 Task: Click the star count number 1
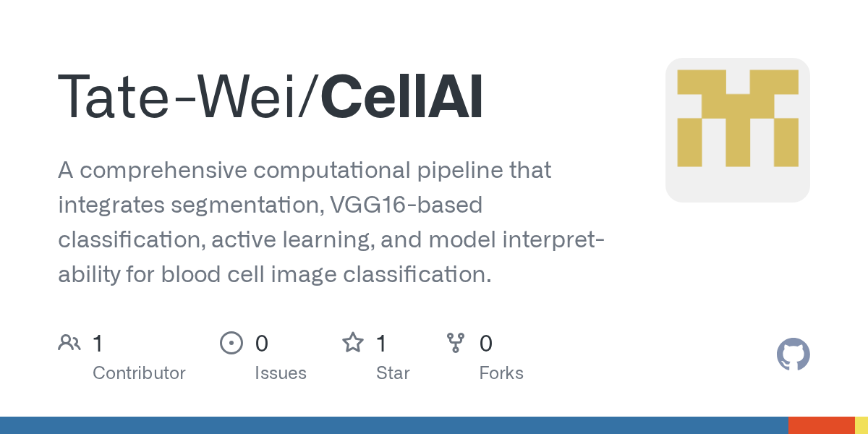click(x=382, y=344)
